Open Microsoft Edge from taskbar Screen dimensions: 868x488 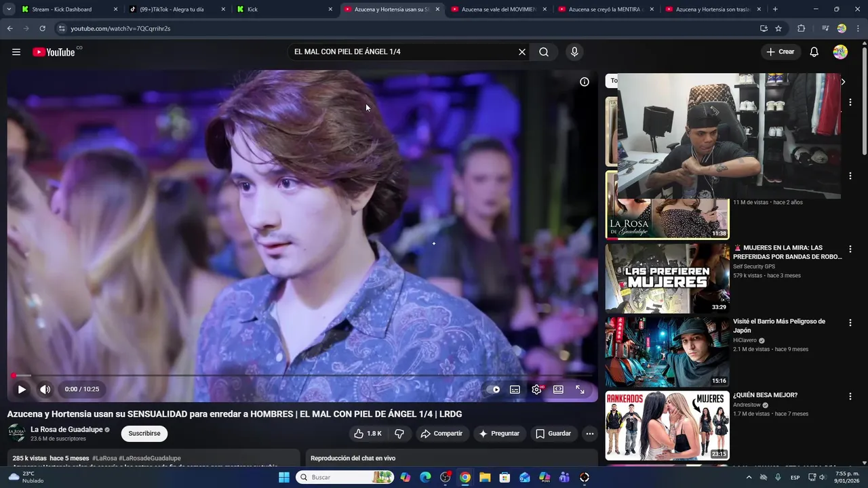(425, 477)
